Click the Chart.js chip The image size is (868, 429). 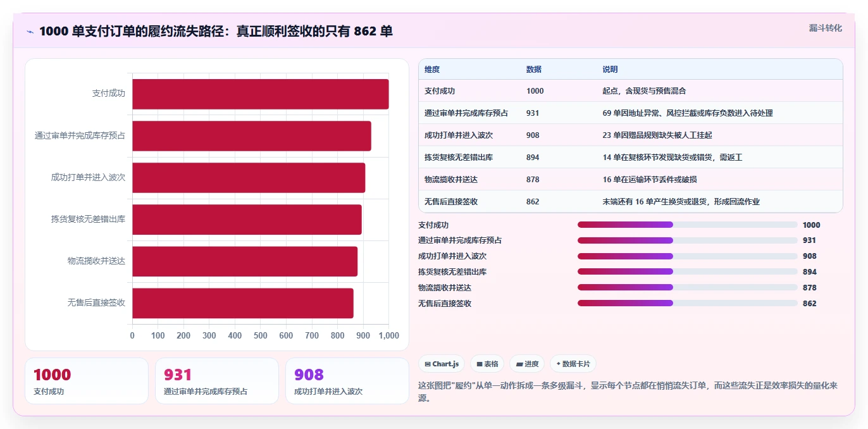[442, 364]
